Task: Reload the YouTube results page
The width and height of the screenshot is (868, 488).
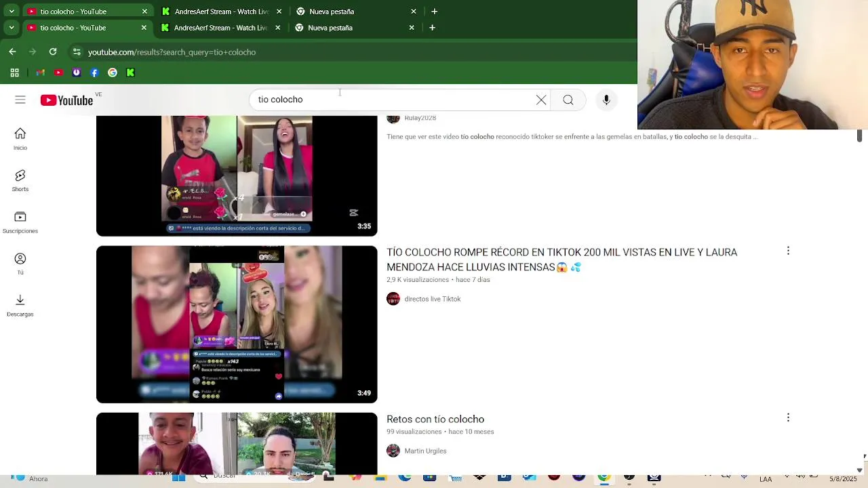Action: [x=53, y=52]
